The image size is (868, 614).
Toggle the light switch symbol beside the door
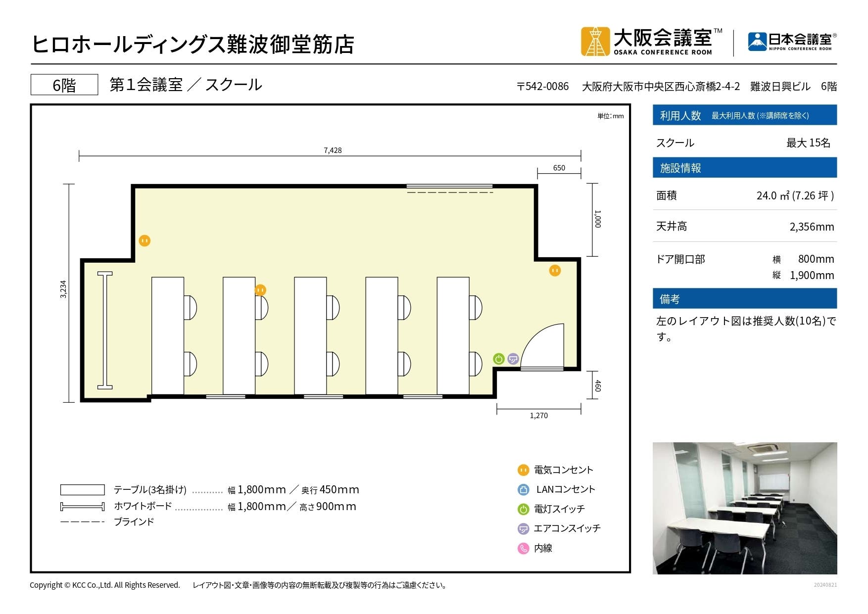[498, 360]
